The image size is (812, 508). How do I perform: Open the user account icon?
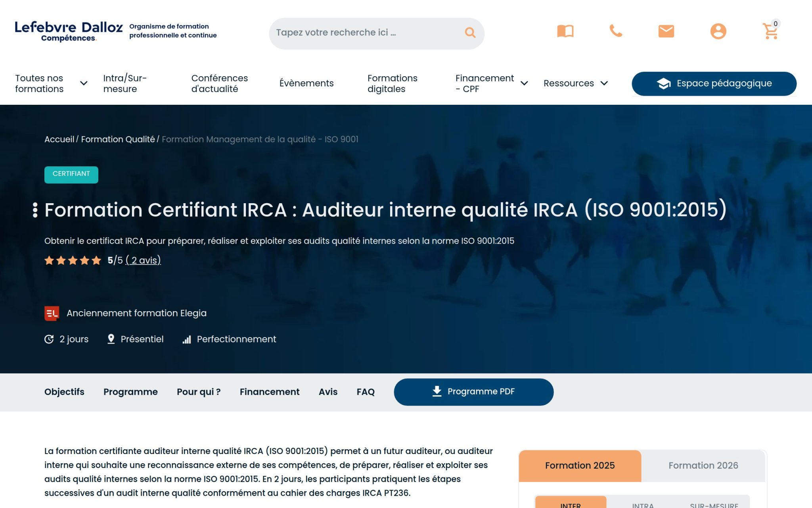point(718,31)
